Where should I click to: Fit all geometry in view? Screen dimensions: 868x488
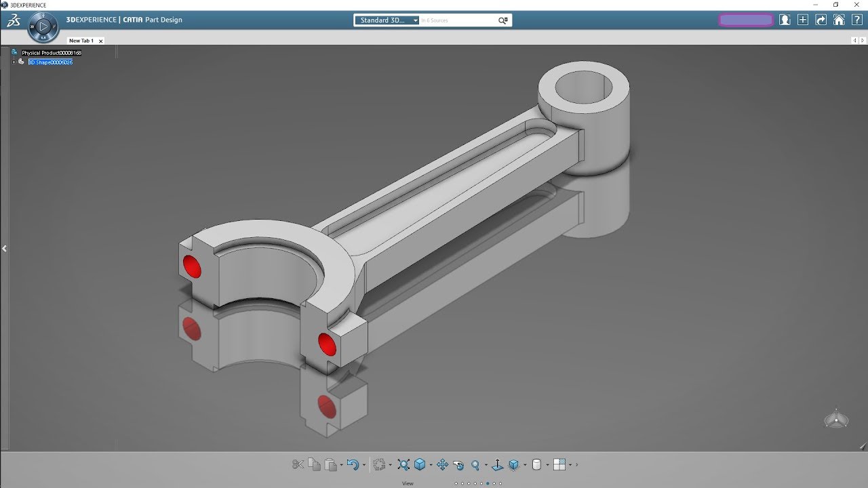click(403, 464)
